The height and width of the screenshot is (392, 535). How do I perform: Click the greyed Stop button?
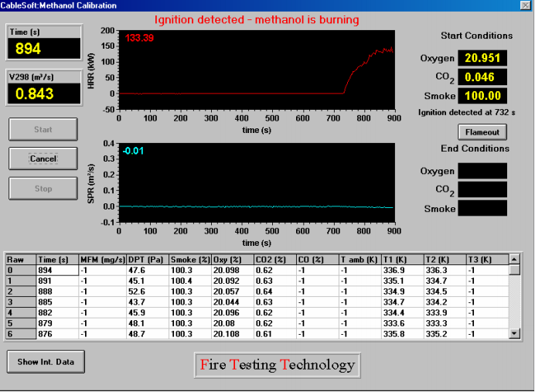[43, 188]
